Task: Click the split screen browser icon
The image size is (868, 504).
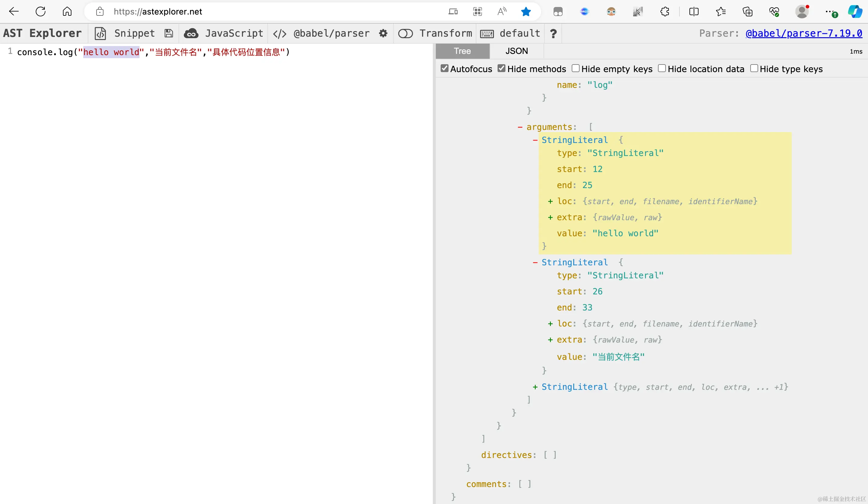Action: pos(694,12)
